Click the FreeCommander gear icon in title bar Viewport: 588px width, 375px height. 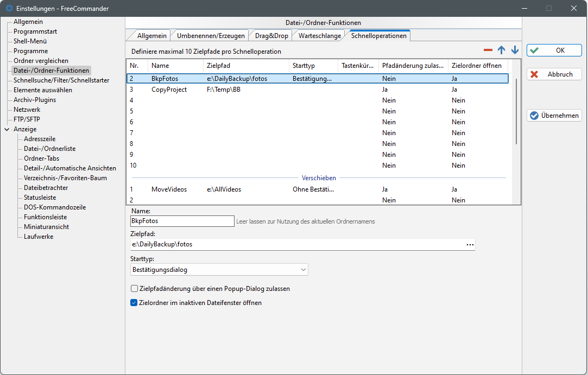click(x=9, y=9)
